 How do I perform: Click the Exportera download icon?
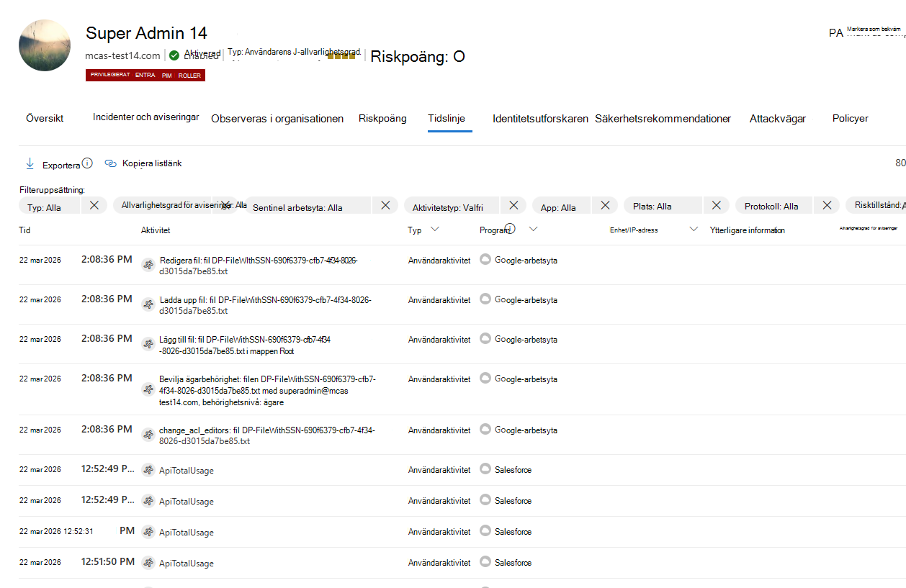point(30,163)
